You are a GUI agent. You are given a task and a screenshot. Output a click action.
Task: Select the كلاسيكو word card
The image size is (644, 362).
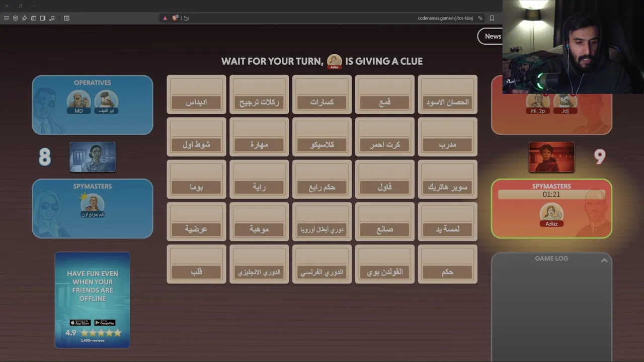pyautogui.click(x=322, y=137)
